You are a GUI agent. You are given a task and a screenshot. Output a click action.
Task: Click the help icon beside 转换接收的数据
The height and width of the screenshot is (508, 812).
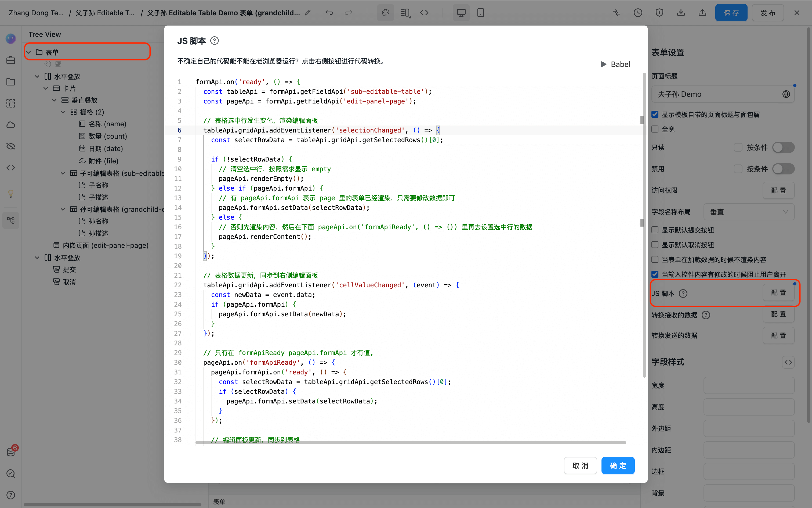pyautogui.click(x=706, y=315)
